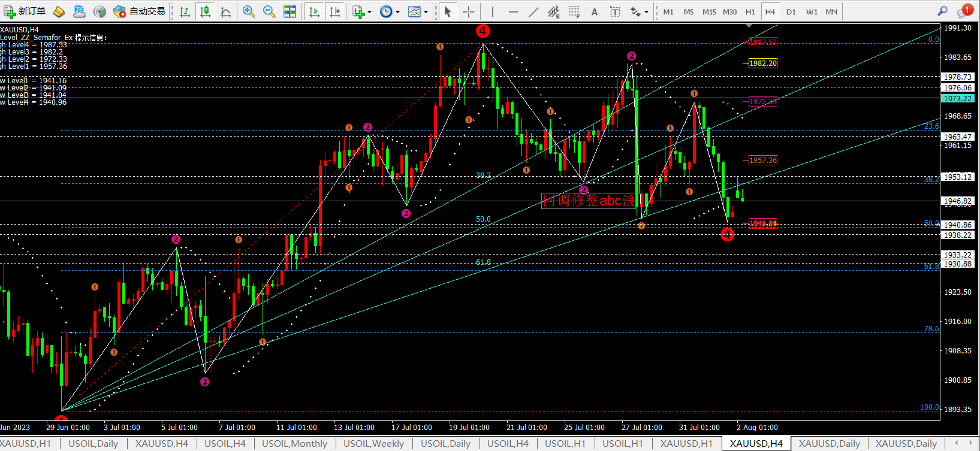Switch chart to bar chart type
Screen dimensions: 980x451
(x=185, y=11)
